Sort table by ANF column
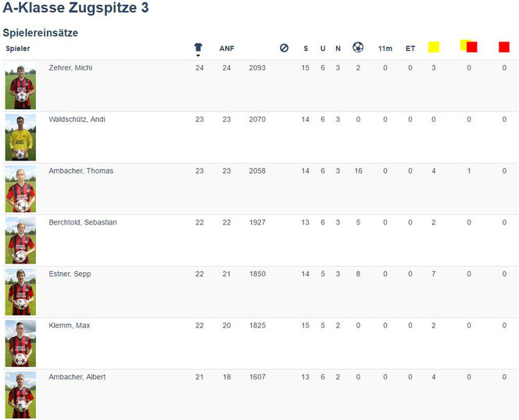 coord(227,48)
